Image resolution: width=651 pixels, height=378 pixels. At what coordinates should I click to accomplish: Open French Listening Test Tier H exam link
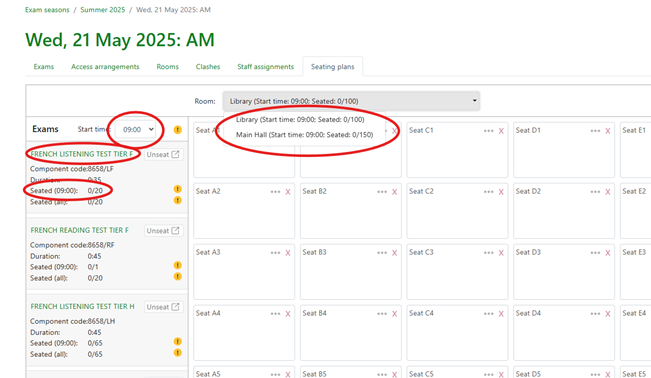pyautogui.click(x=82, y=306)
